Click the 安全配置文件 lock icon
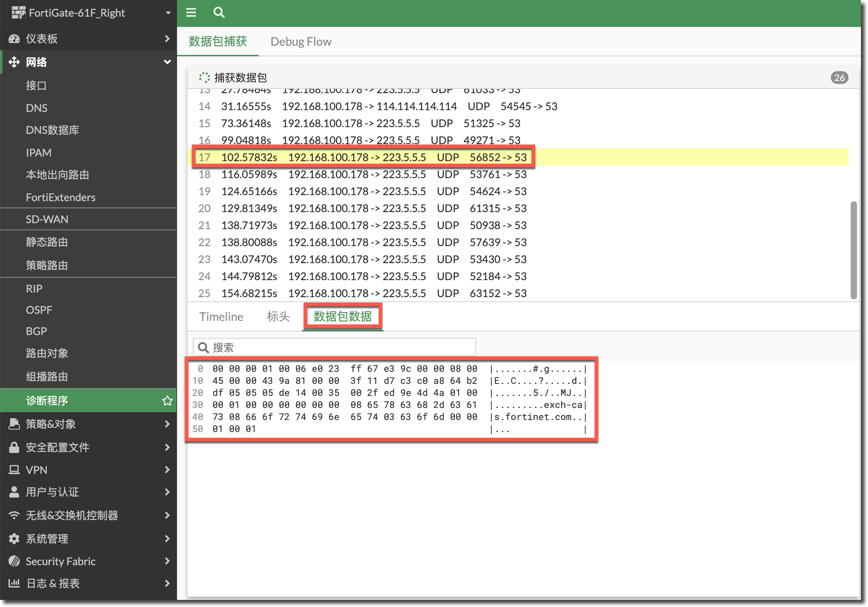Viewport: 868px width, 607px height. [15, 447]
